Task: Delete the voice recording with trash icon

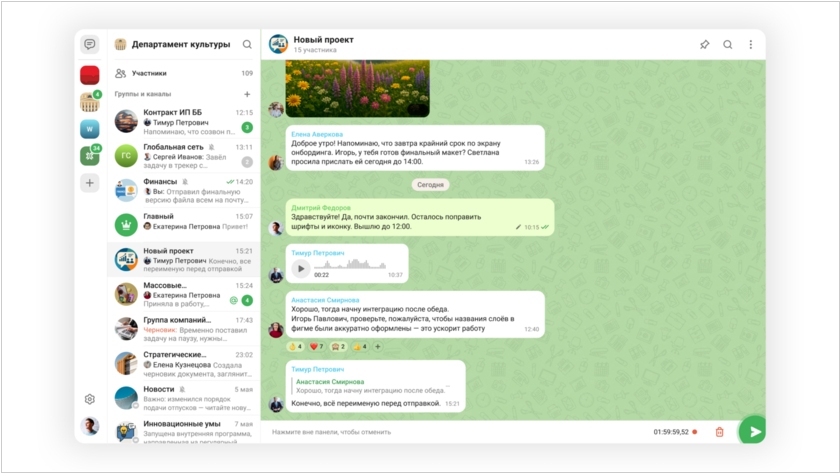Action: (x=719, y=432)
